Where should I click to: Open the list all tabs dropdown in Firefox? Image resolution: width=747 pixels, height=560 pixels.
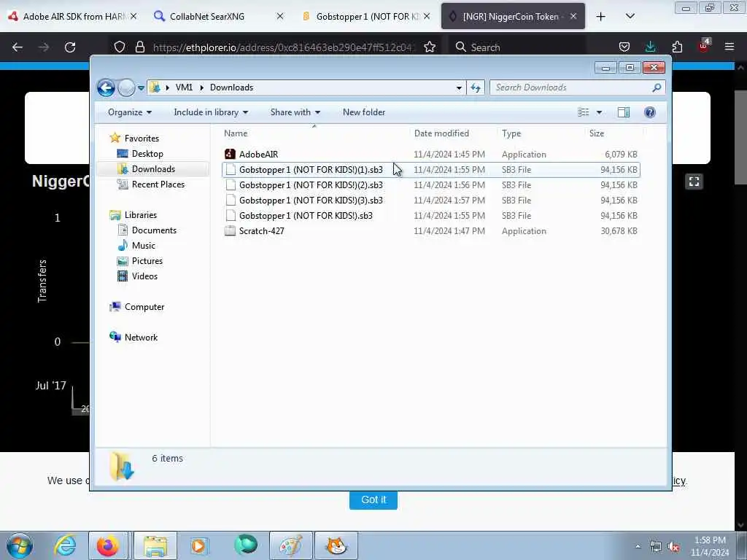[x=630, y=17]
